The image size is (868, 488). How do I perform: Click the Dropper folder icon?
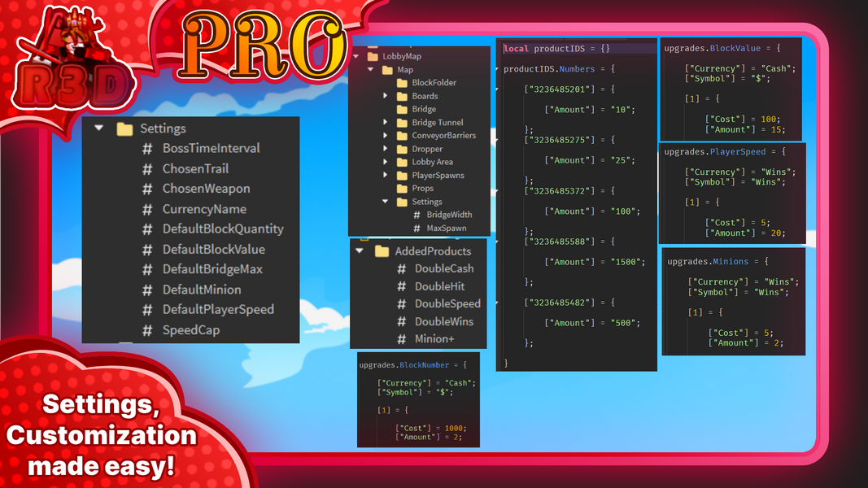click(x=403, y=149)
